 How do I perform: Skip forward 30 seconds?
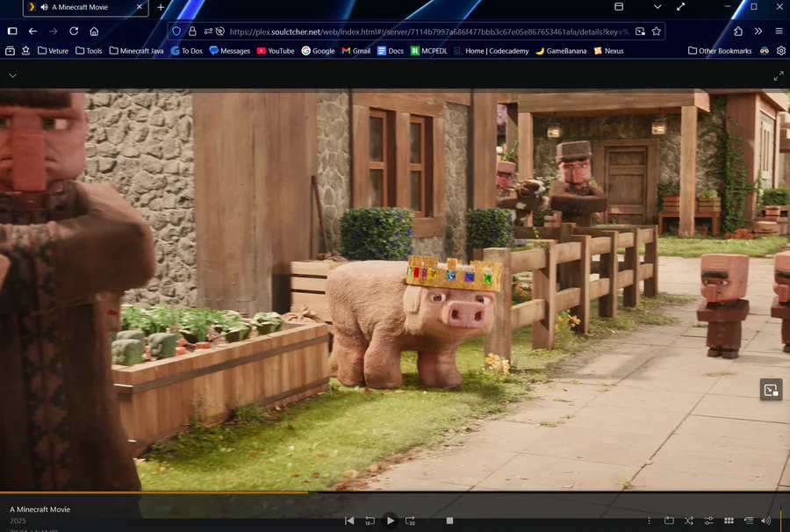410,521
